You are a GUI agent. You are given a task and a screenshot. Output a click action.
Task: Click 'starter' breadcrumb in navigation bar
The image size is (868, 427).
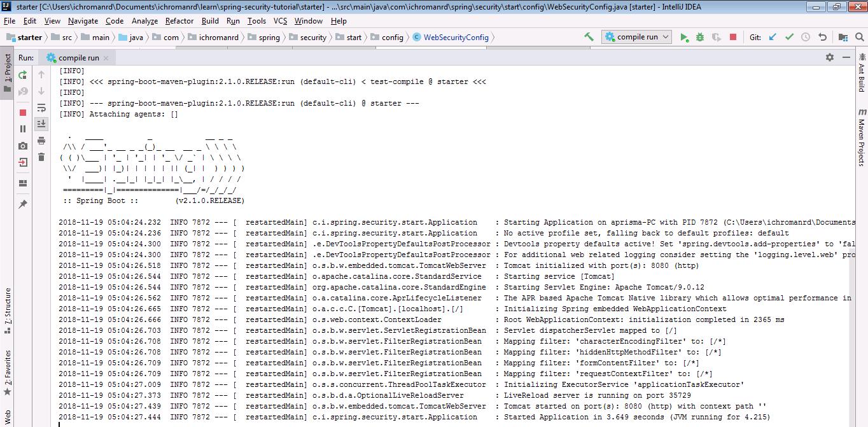coord(24,37)
